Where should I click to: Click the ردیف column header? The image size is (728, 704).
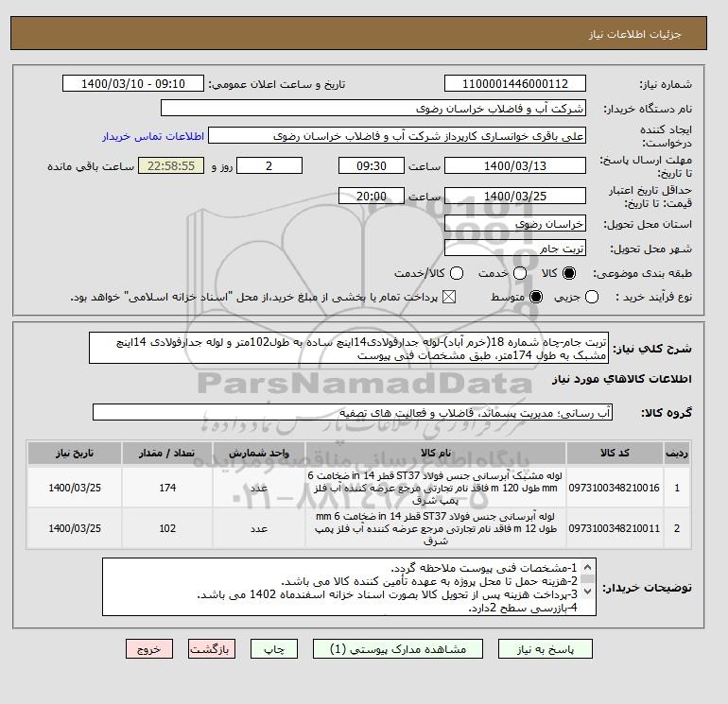(x=677, y=453)
